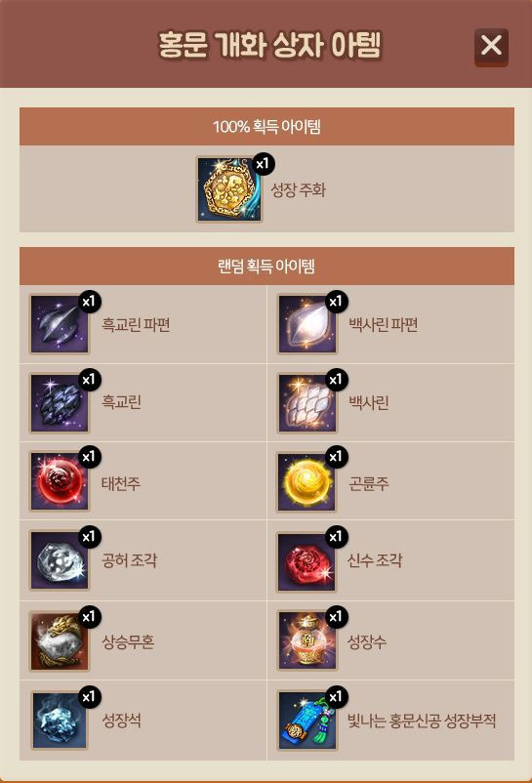Click the 백사린 white scales icon
Viewport: 532px width, 783px height.
pyautogui.click(x=307, y=402)
